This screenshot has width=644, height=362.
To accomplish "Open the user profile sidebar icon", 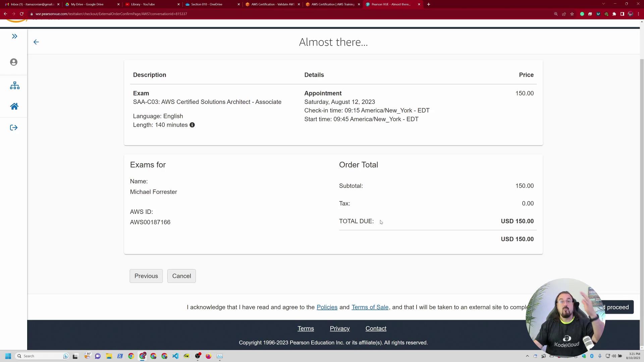I will [x=14, y=62].
